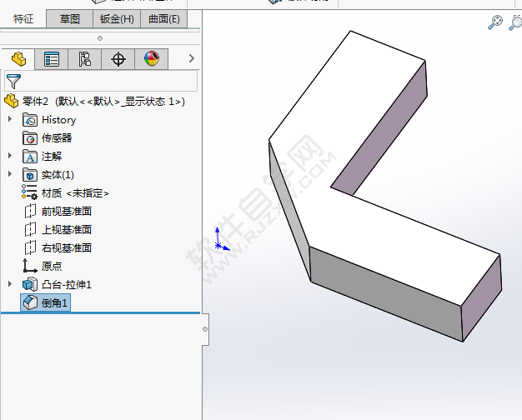The height and width of the screenshot is (420, 522).
Task: Switch to the 草图 tab
Action: [69, 18]
